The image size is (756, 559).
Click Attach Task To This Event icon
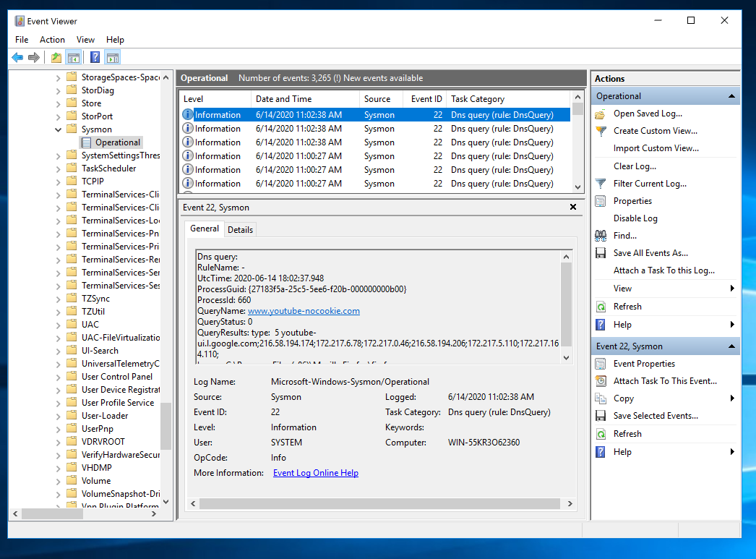click(601, 381)
